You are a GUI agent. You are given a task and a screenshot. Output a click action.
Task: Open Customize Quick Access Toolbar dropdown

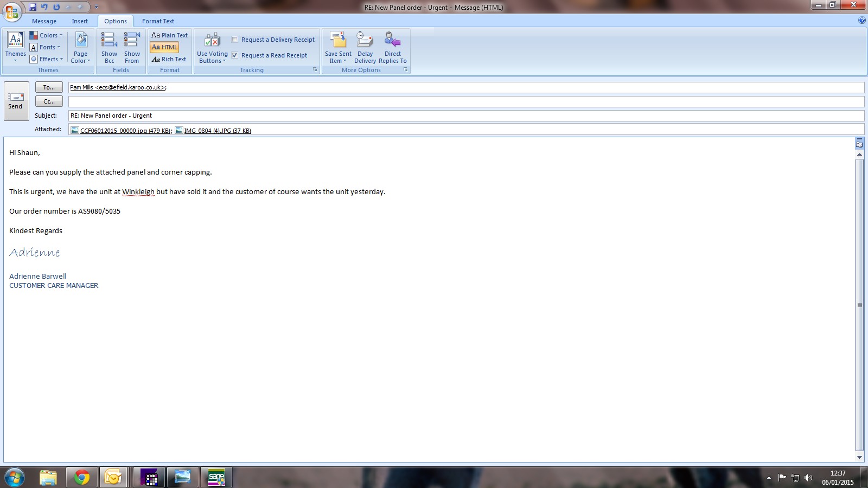96,7
